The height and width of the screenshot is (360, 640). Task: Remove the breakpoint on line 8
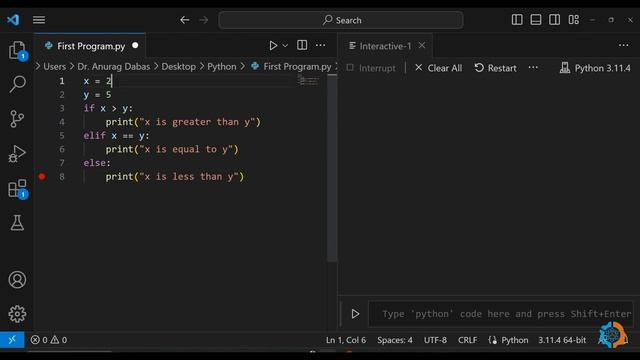[42, 176]
